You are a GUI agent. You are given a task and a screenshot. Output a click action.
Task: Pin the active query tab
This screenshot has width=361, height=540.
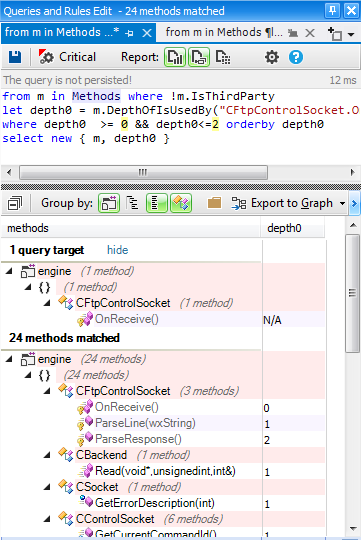coord(130,33)
